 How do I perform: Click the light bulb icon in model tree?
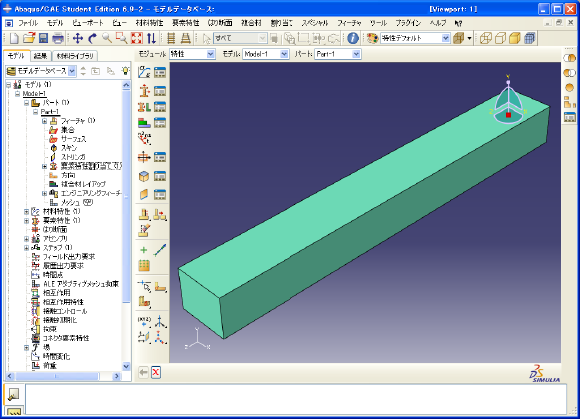click(125, 70)
